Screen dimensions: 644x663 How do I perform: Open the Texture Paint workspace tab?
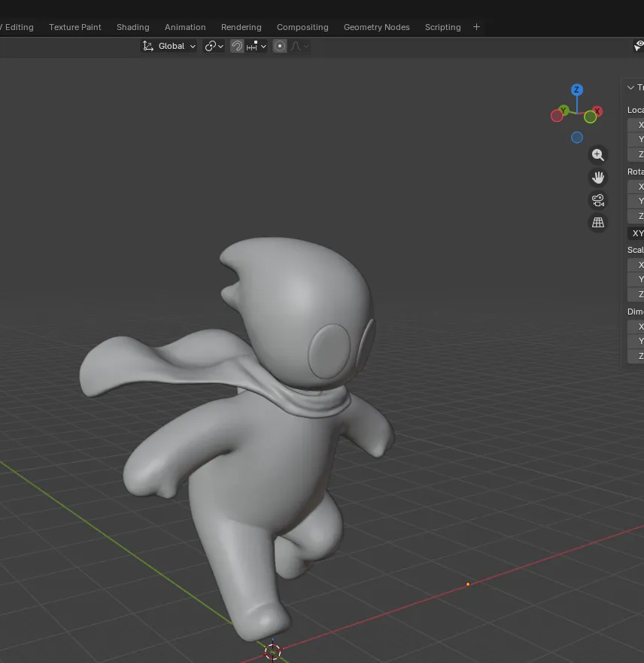pos(74,27)
